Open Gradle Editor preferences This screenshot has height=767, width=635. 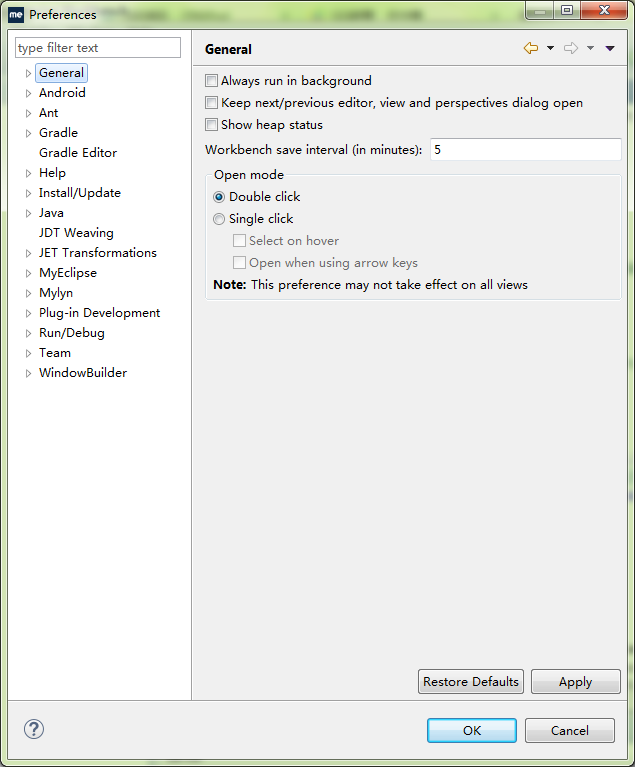(x=78, y=153)
